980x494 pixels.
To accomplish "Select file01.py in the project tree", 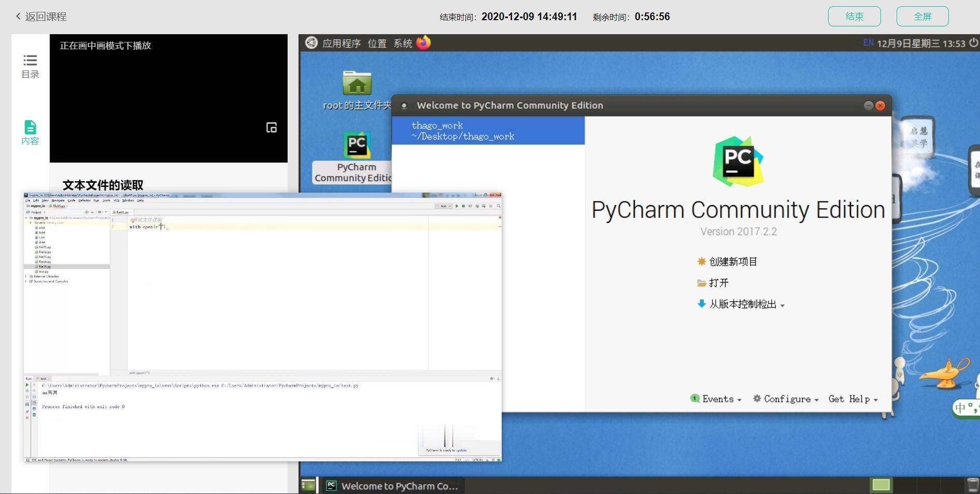I will tap(43, 247).
